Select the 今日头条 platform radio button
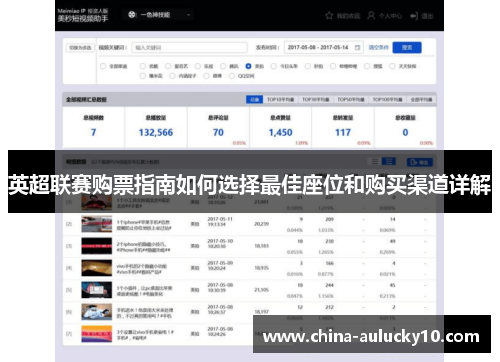 (x=274, y=66)
